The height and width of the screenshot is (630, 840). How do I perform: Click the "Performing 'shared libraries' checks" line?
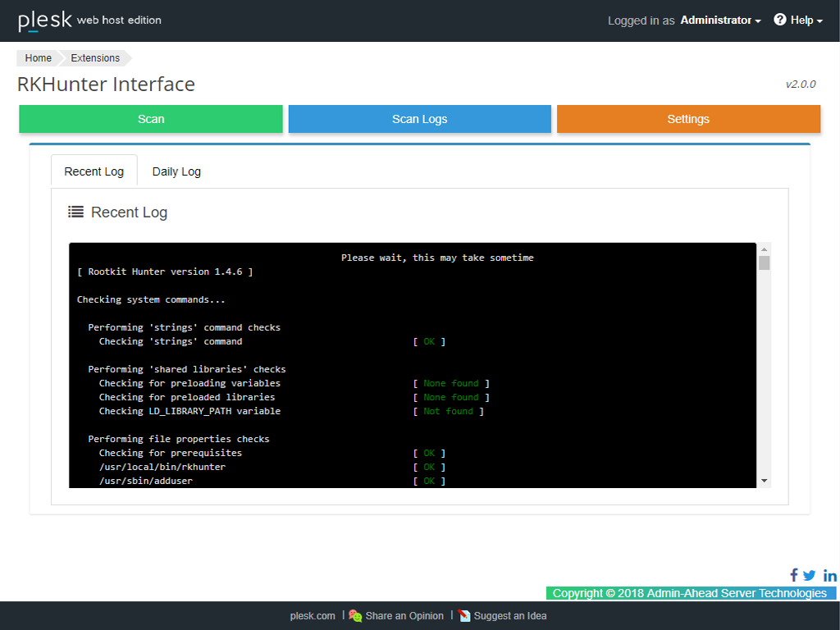click(x=187, y=369)
